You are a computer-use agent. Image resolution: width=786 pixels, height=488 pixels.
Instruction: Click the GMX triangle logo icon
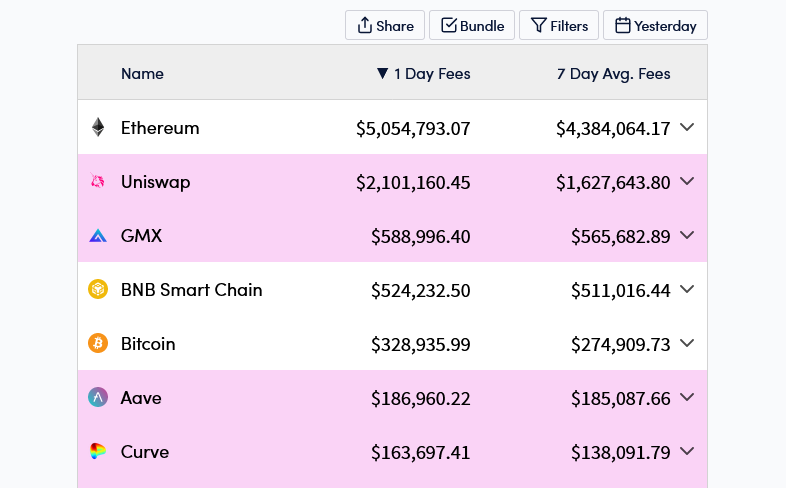click(98, 236)
